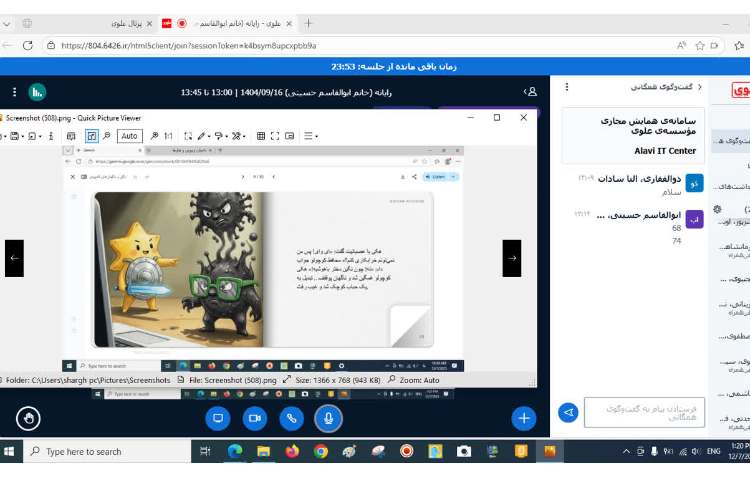Click the phone audio button

pos(291,418)
